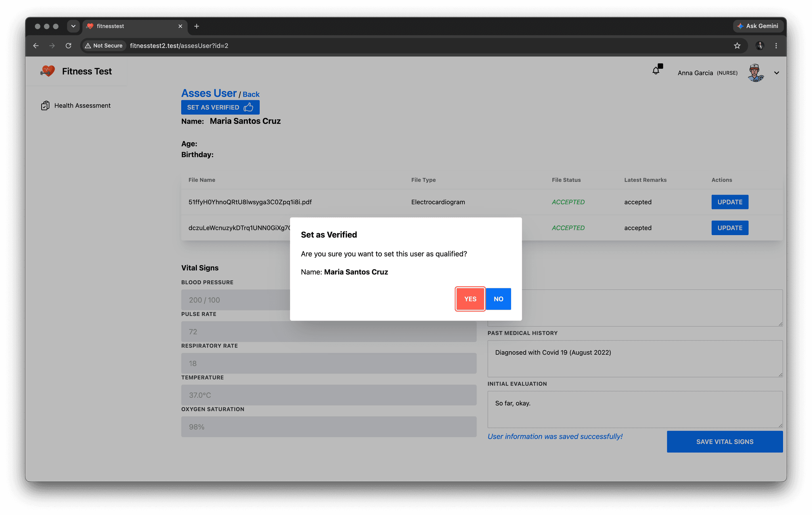Click the Not Secure warning badge
Image resolution: width=812 pixels, height=515 pixels.
[104, 46]
